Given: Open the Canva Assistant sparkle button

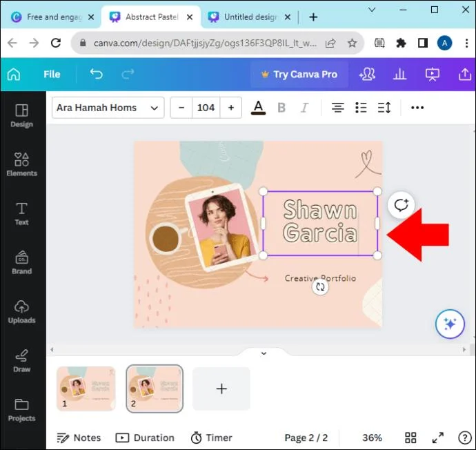Looking at the screenshot, I should click(x=450, y=324).
